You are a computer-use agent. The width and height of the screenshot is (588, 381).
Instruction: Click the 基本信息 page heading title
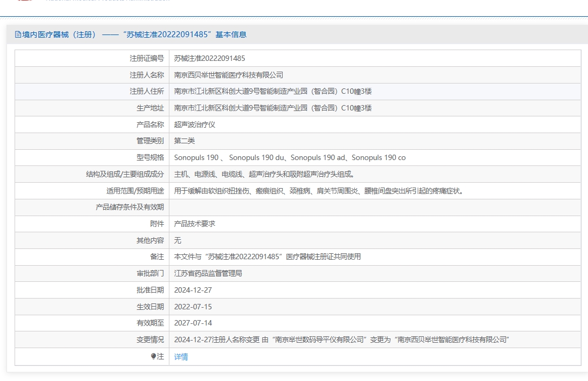[131, 34]
